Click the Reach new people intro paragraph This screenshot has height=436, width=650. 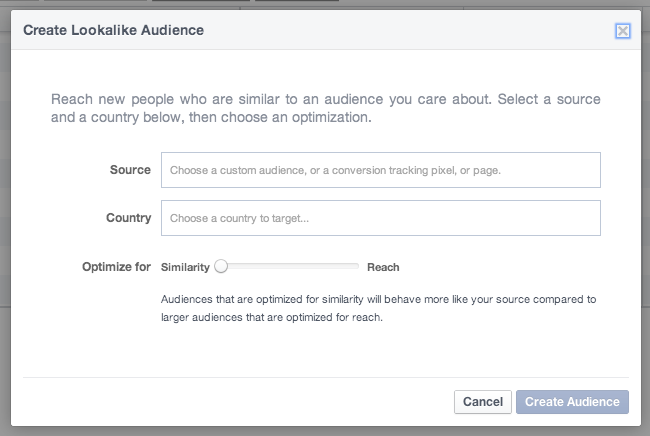325,108
